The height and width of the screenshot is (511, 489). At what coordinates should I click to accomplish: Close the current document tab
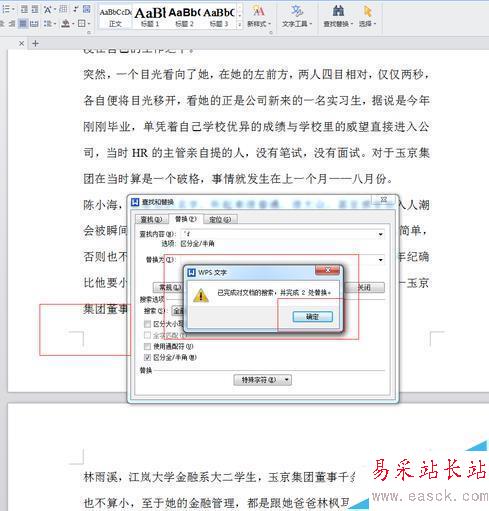(21, 43)
